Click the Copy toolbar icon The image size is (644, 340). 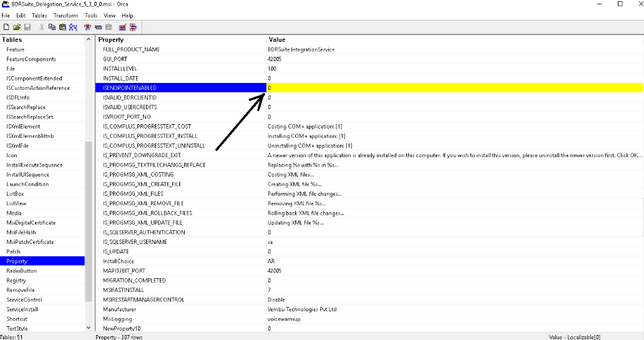[52, 27]
